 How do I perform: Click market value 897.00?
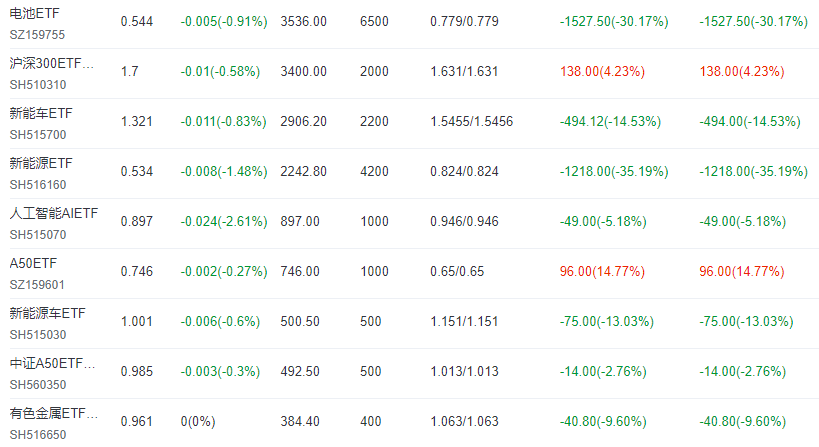coord(300,221)
